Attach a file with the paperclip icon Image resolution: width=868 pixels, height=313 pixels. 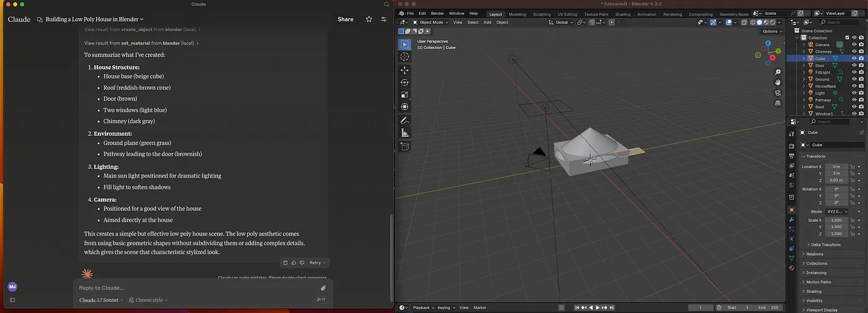(x=323, y=288)
